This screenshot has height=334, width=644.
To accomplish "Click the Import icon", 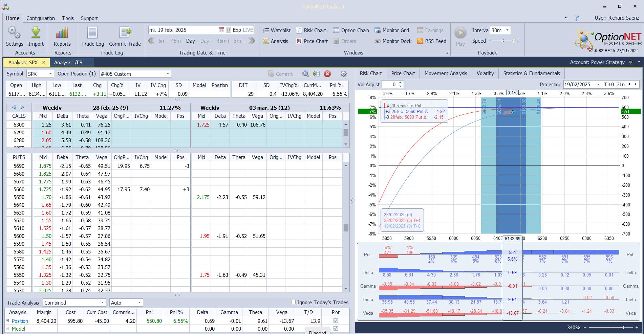I will coord(36,37).
